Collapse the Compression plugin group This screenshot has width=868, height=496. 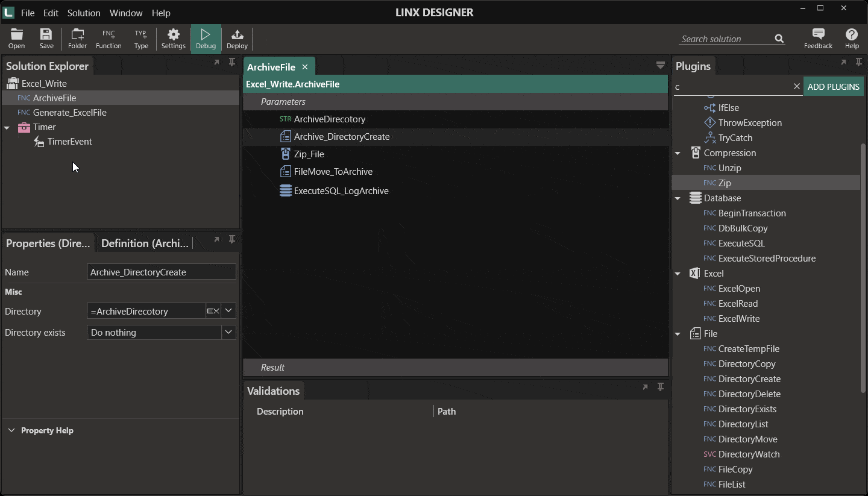(678, 153)
